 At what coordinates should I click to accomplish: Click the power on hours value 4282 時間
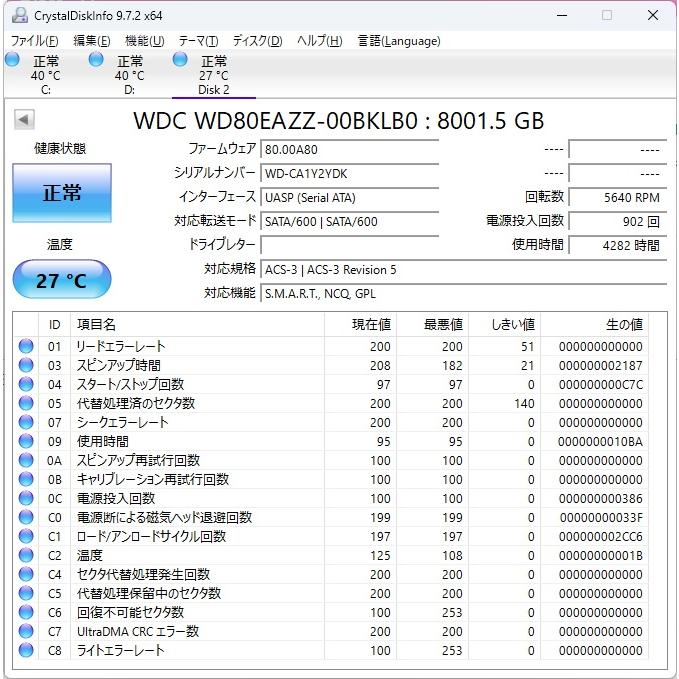(618, 246)
